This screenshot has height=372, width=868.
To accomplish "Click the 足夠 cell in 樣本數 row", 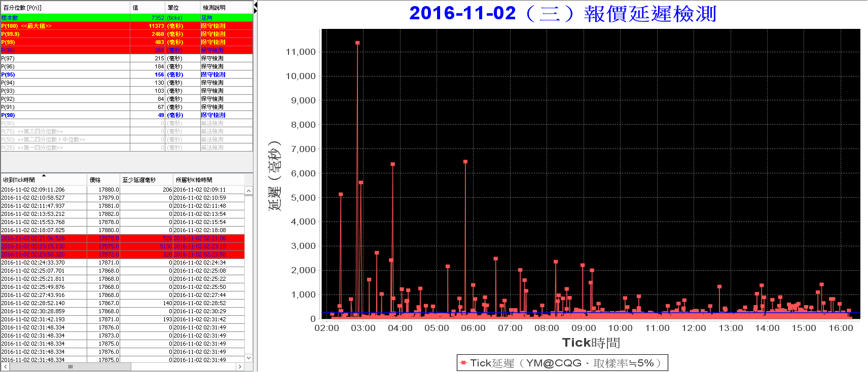I will 226,18.
